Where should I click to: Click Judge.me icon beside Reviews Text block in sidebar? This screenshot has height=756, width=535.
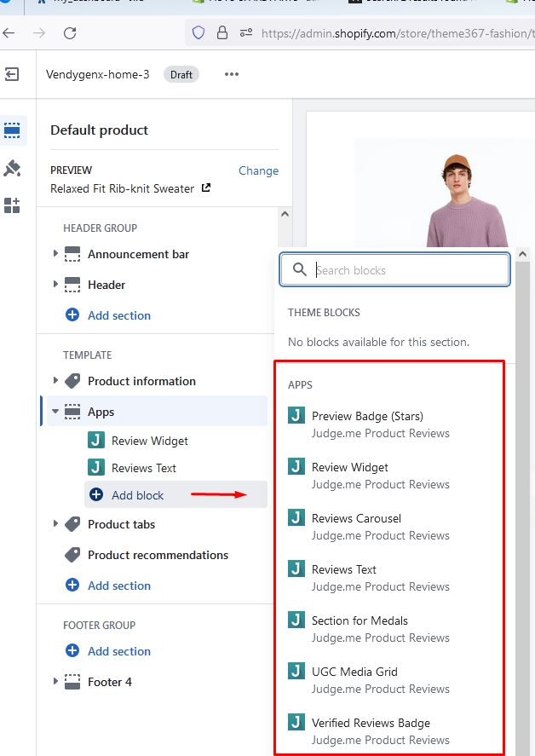pyautogui.click(x=96, y=467)
